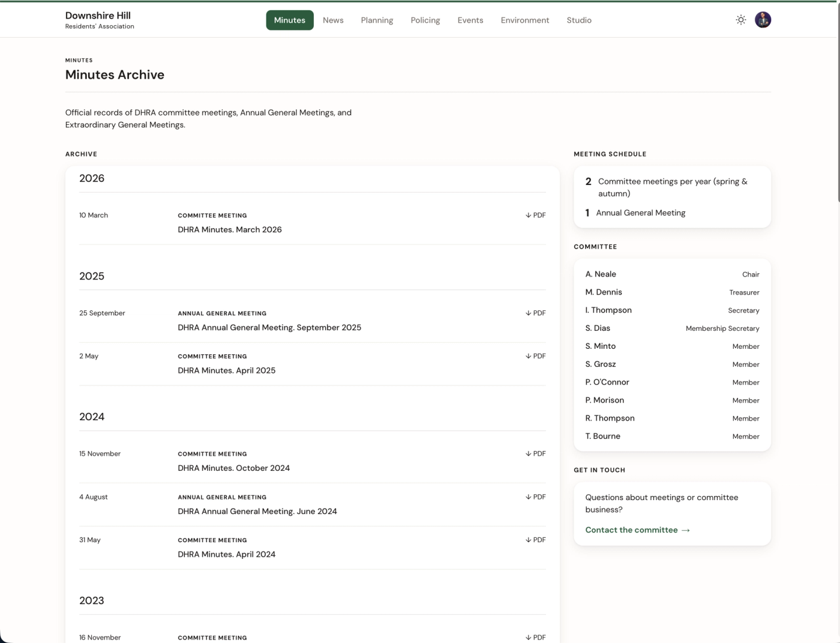
Task: Click the 15 November date
Action: tap(100, 453)
